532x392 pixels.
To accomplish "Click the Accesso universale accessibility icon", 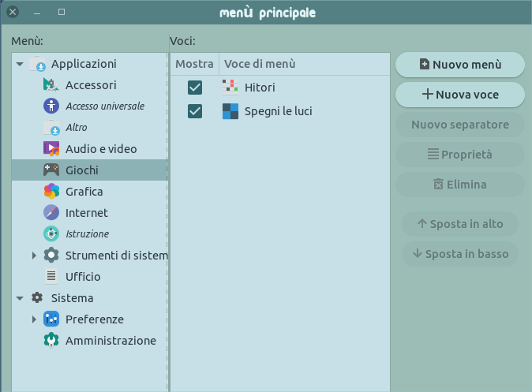I will coord(51,106).
